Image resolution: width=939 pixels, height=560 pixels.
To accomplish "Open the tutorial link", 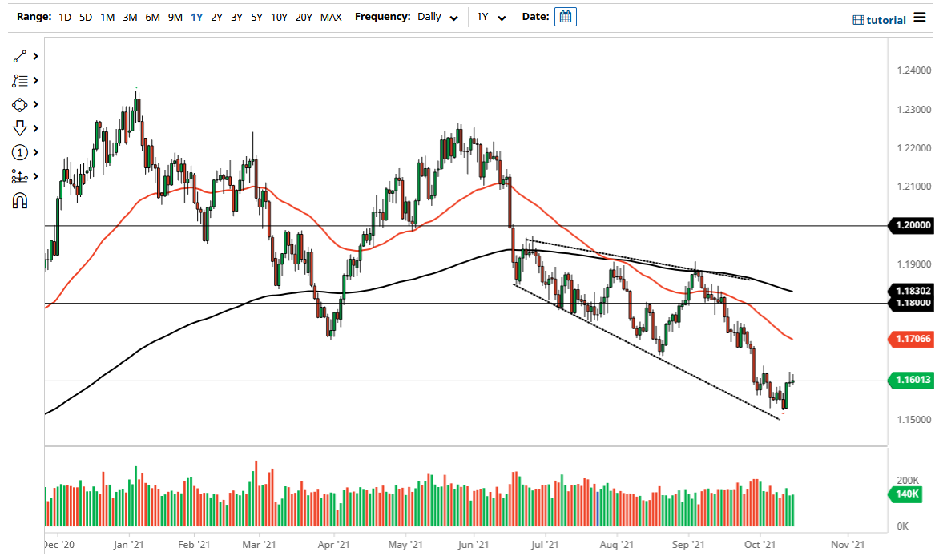I will (885, 20).
